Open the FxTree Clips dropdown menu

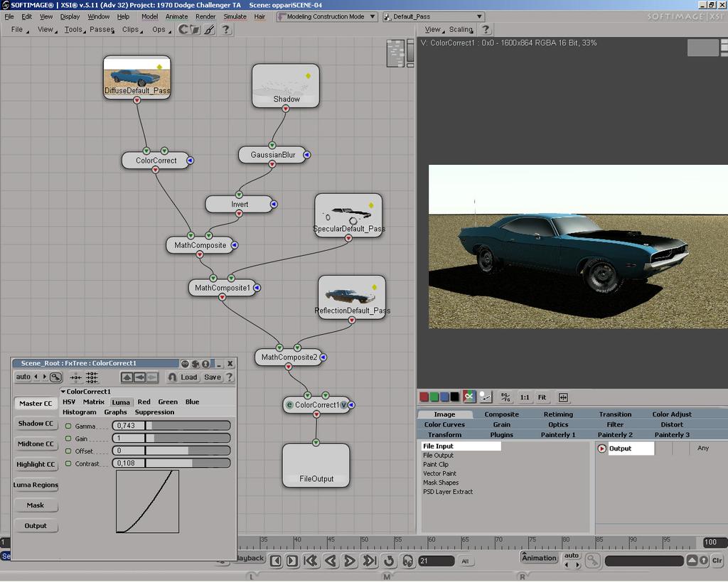click(132, 30)
